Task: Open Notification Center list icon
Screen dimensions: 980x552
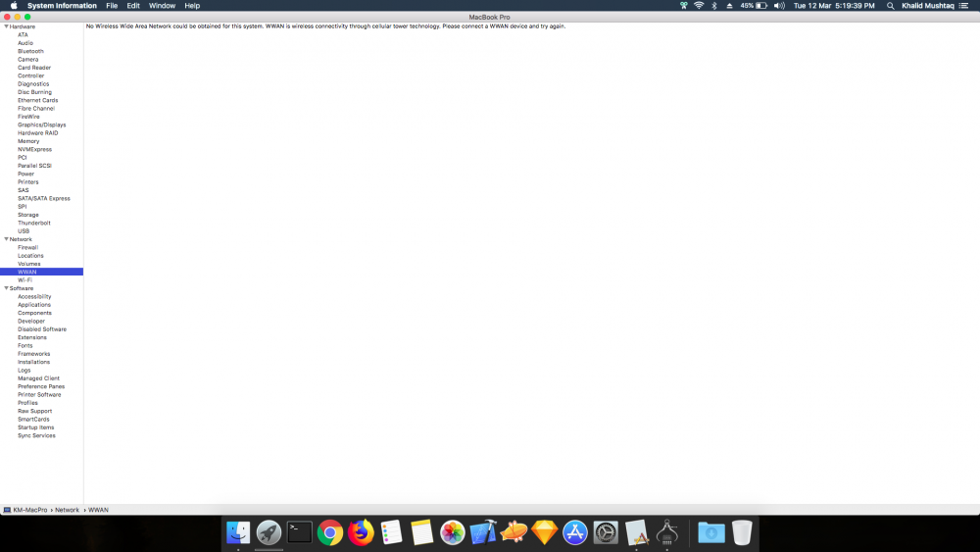Action: click(x=963, y=6)
